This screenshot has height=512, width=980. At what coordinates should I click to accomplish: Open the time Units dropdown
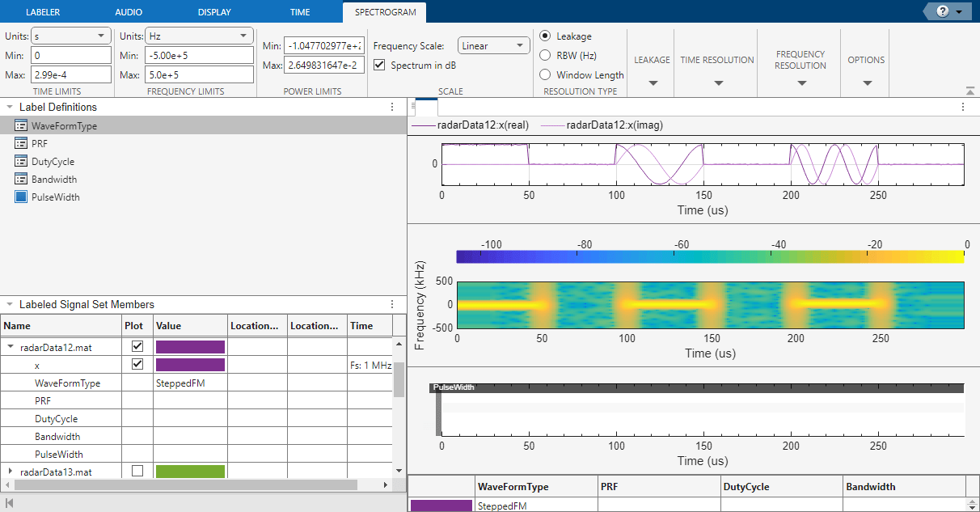70,36
